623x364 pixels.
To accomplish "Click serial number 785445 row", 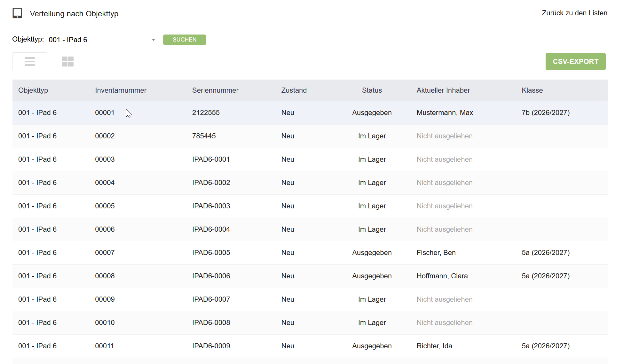I will (x=310, y=136).
